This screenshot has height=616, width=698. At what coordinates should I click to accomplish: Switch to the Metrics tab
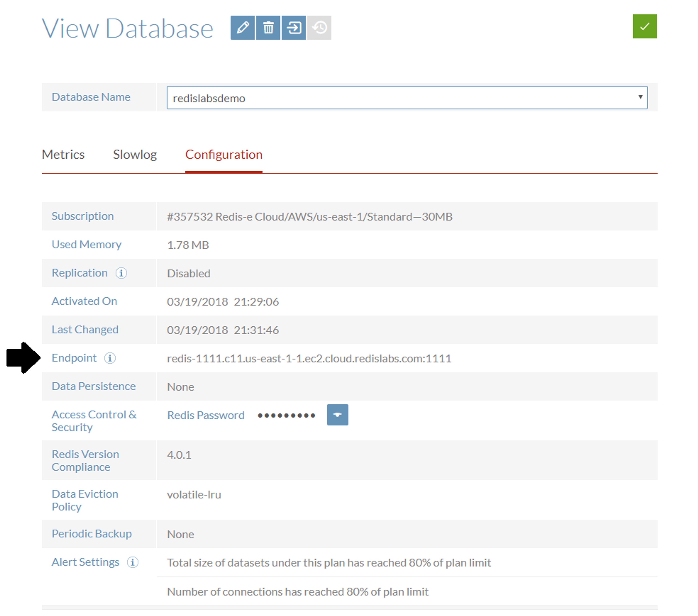(x=63, y=155)
